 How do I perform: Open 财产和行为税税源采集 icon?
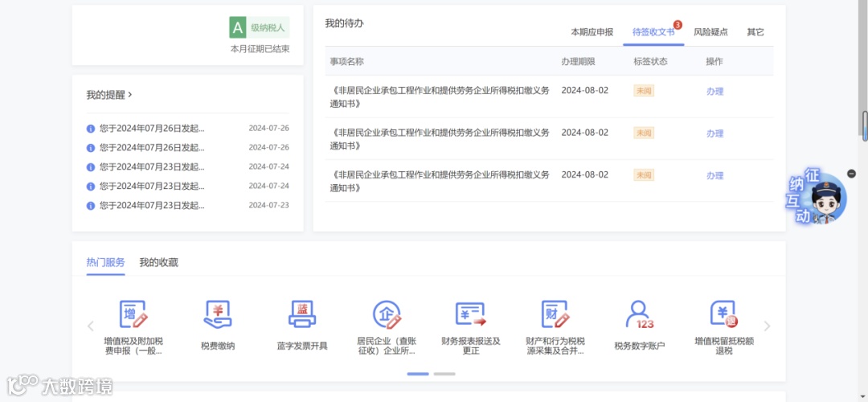(x=555, y=314)
